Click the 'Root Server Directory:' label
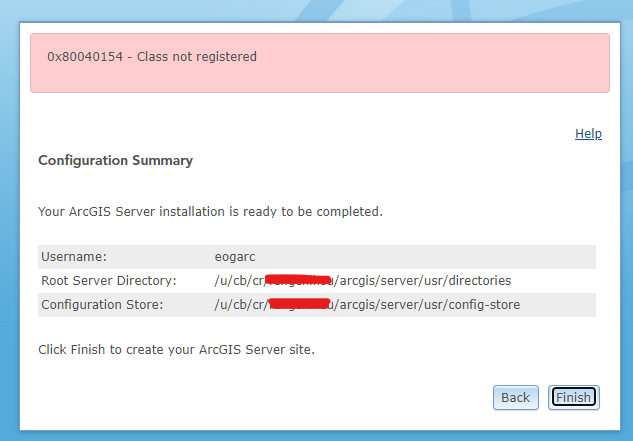Screen dimensions: 633x441 109,281
